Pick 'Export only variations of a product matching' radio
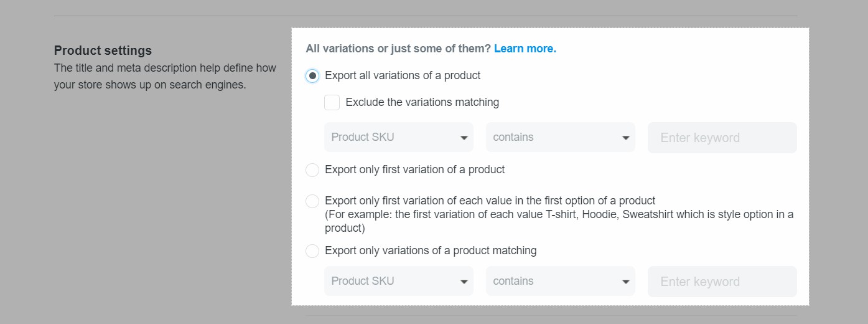868x324 pixels. 312,251
